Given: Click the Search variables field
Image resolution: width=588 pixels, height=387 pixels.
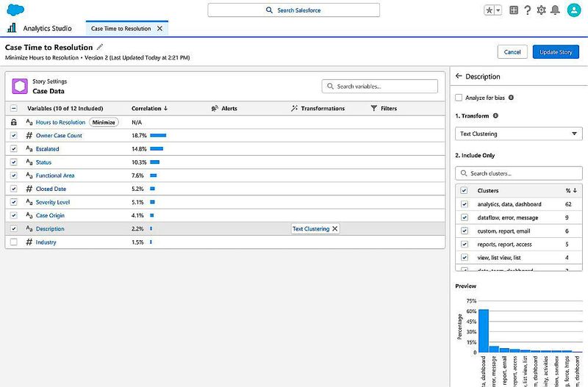Looking at the screenshot, I should tap(379, 86).
